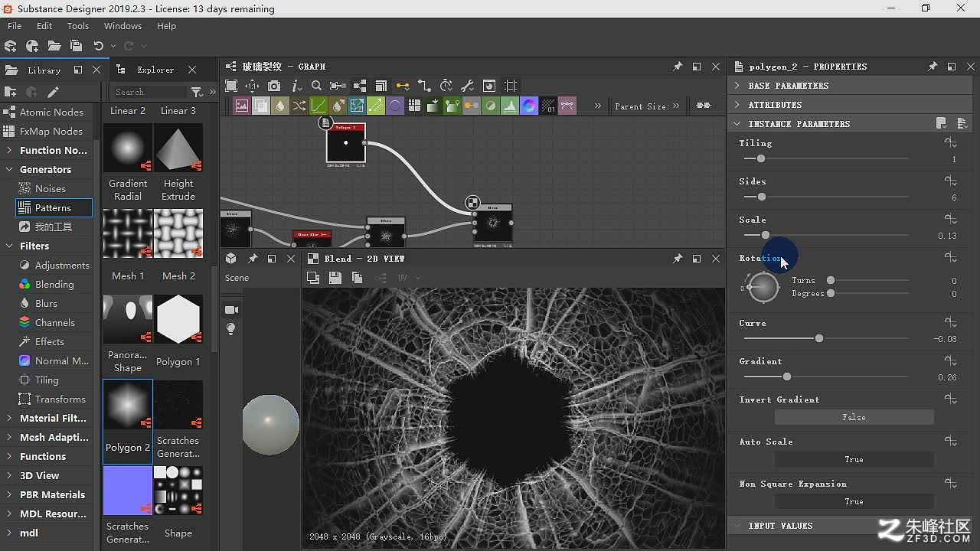This screenshot has height=551, width=980.
Task: Copy the 2D view image to clipboard
Action: [x=357, y=278]
